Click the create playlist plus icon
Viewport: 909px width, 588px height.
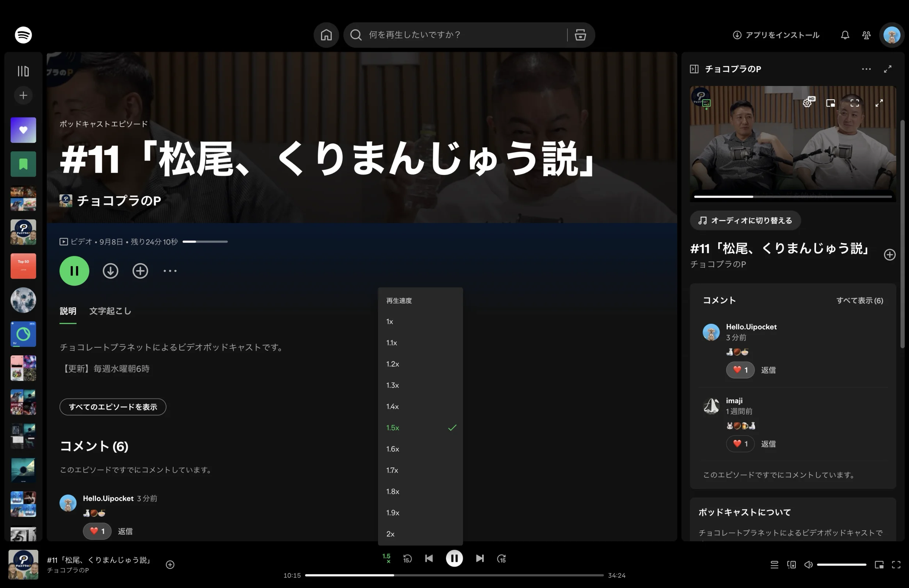[23, 95]
